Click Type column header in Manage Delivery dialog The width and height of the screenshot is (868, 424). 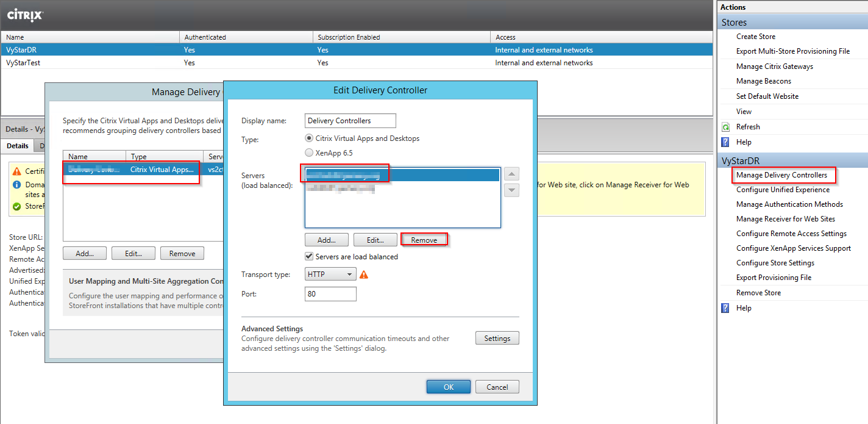pos(165,157)
